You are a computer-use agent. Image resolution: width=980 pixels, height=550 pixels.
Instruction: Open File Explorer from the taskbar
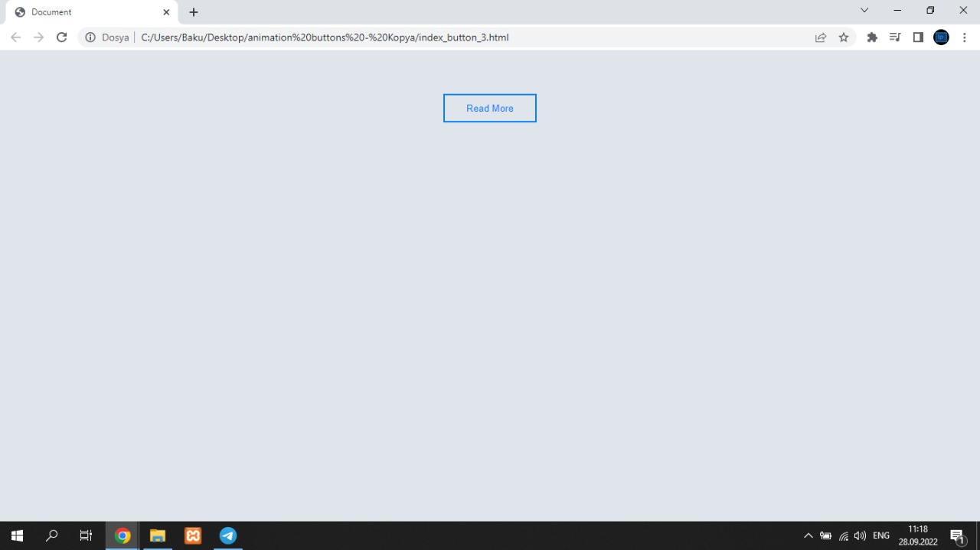[157, 535]
